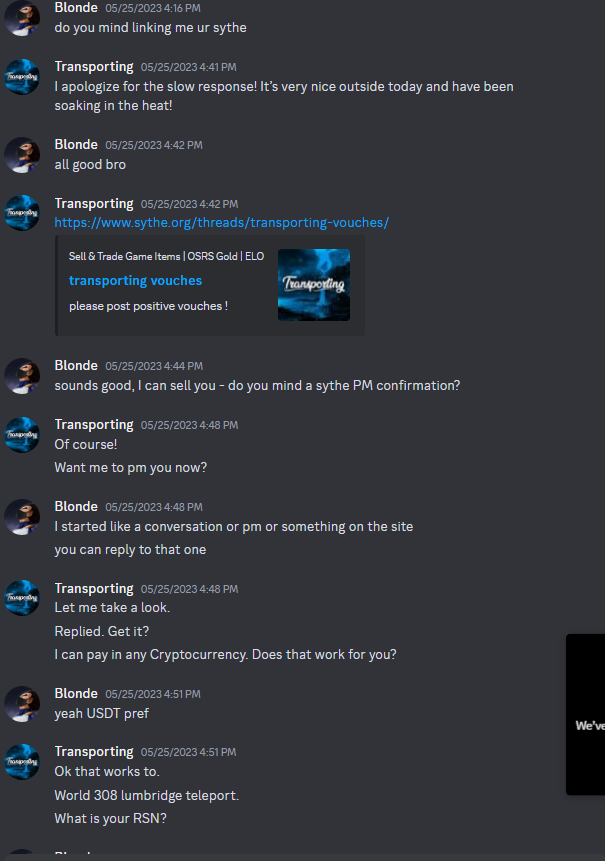Click Blonde's avatar on the 4:16 PM message
This screenshot has height=861, width=605.
click(22, 18)
